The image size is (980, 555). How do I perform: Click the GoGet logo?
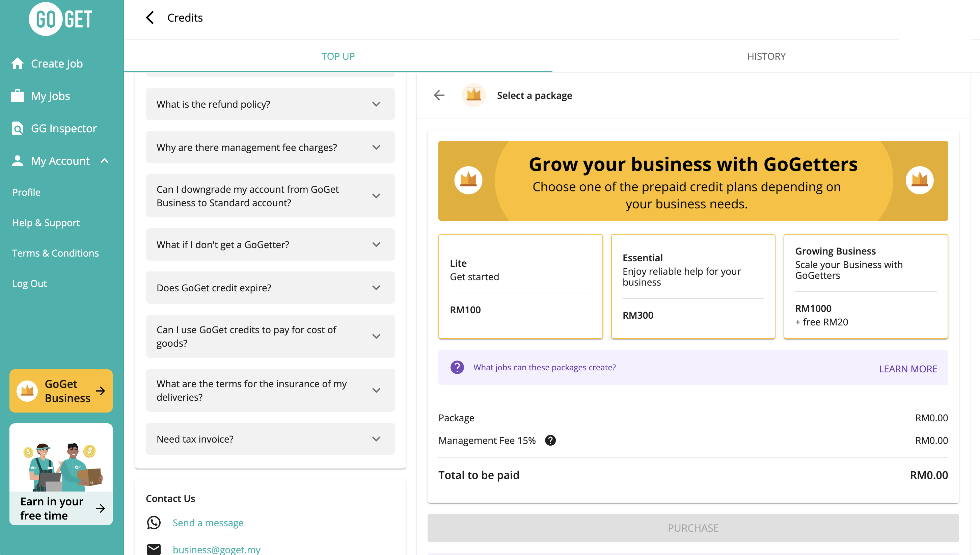[x=61, y=19]
